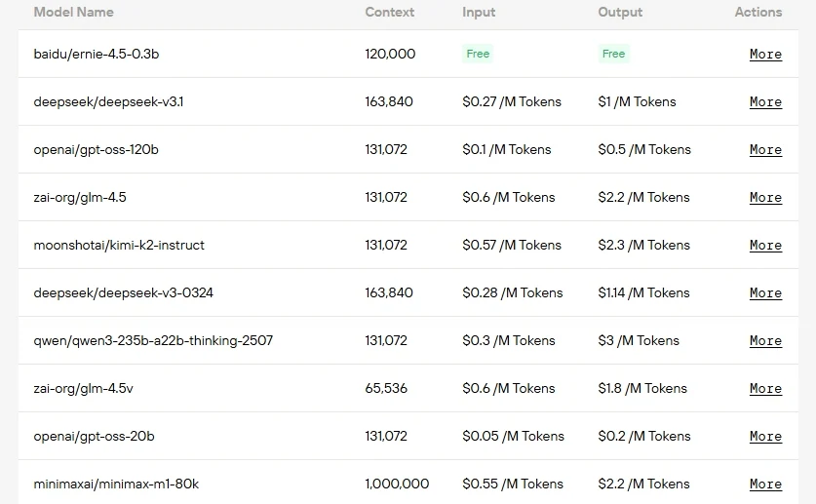Image resolution: width=816 pixels, height=504 pixels.
Task: Select model name zai-org/glm-4.5v
Action: click(83, 389)
